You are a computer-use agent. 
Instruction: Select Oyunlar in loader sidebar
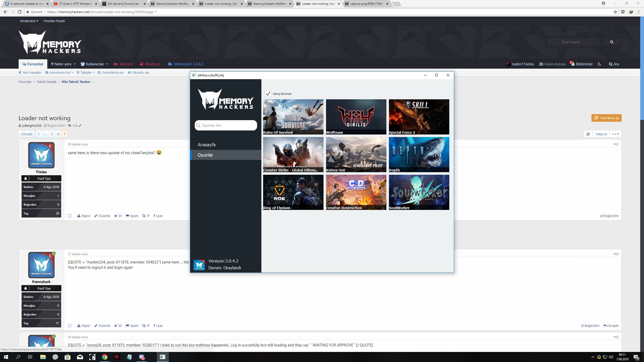tap(226, 155)
